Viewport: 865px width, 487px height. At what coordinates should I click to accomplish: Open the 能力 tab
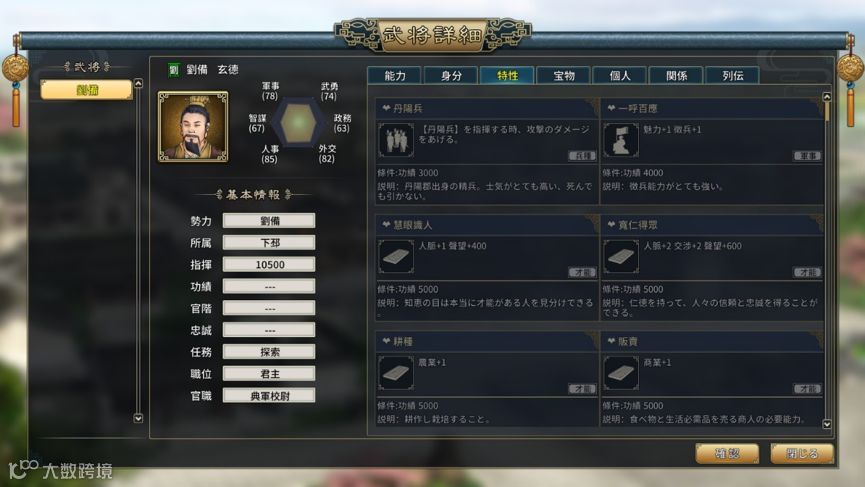point(395,76)
